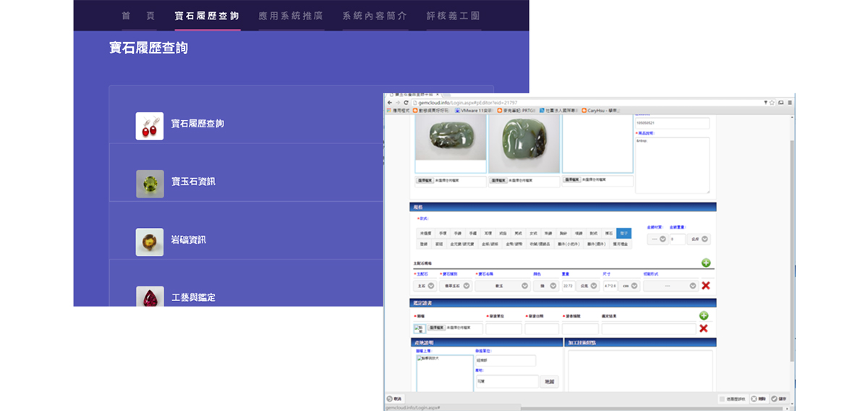Select the highlighted blue style option
The height and width of the screenshot is (411, 868).
[624, 234]
